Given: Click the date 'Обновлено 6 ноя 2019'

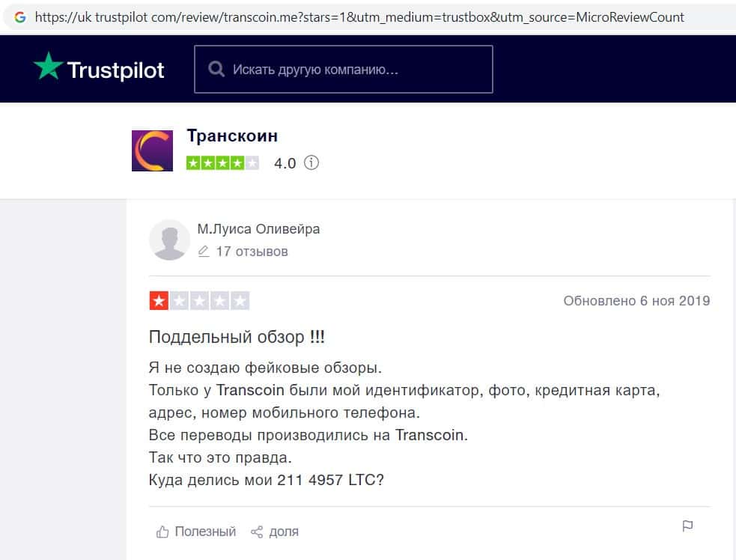Looking at the screenshot, I should coord(636,301).
